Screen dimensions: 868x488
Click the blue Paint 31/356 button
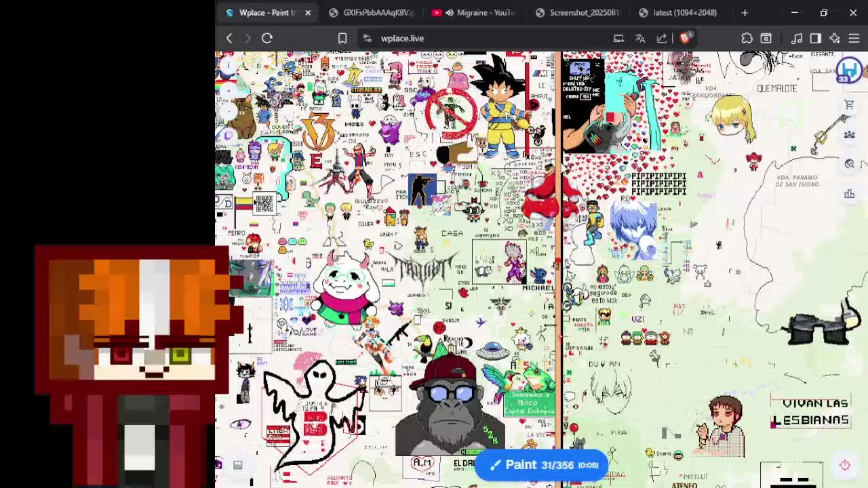click(x=541, y=465)
